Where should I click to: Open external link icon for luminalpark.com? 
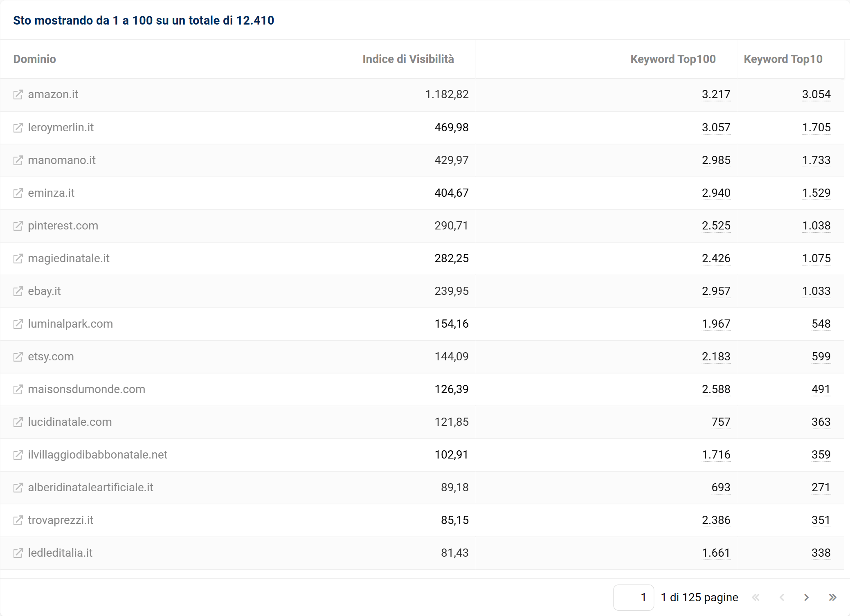18,324
